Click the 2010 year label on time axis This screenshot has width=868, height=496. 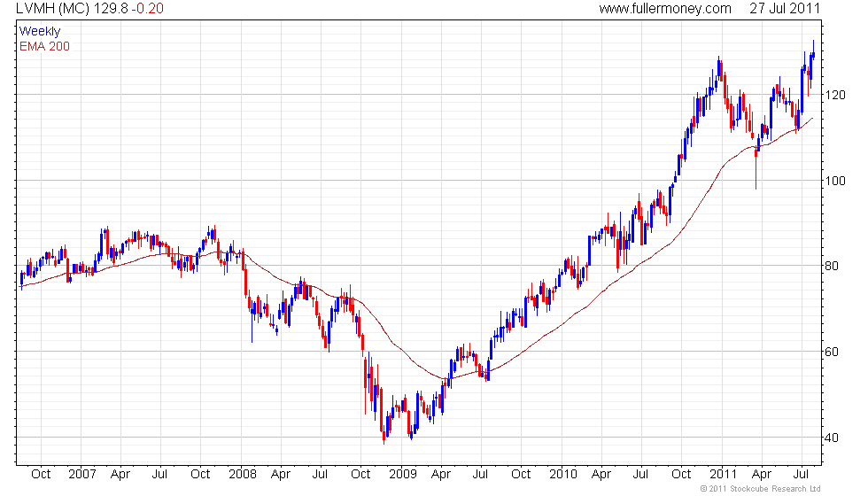point(563,475)
